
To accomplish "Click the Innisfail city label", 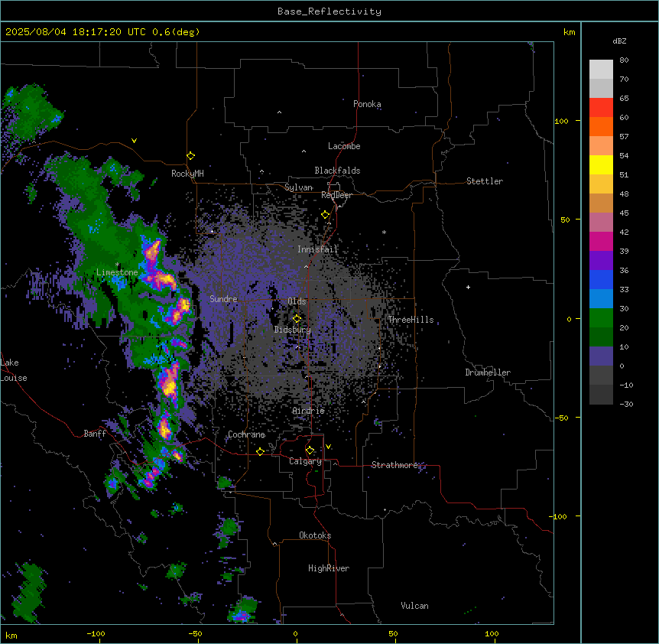I will click(317, 249).
